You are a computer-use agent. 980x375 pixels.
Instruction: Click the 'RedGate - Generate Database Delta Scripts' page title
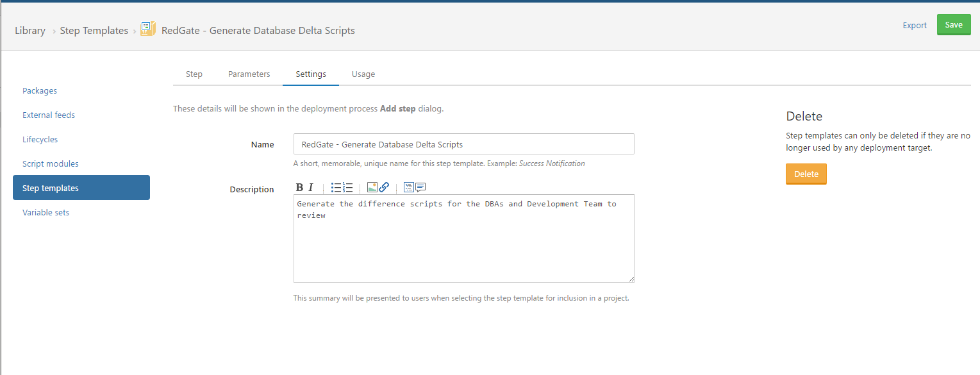pos(258,30)
